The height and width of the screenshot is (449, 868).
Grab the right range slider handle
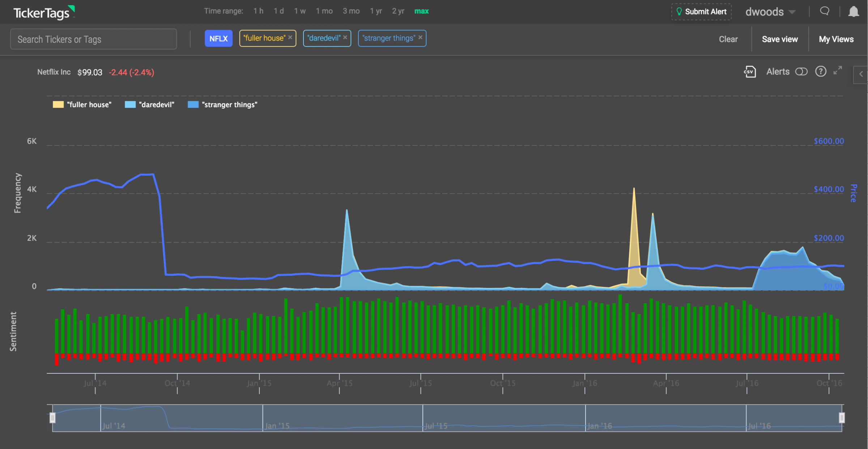pos(842,418)
